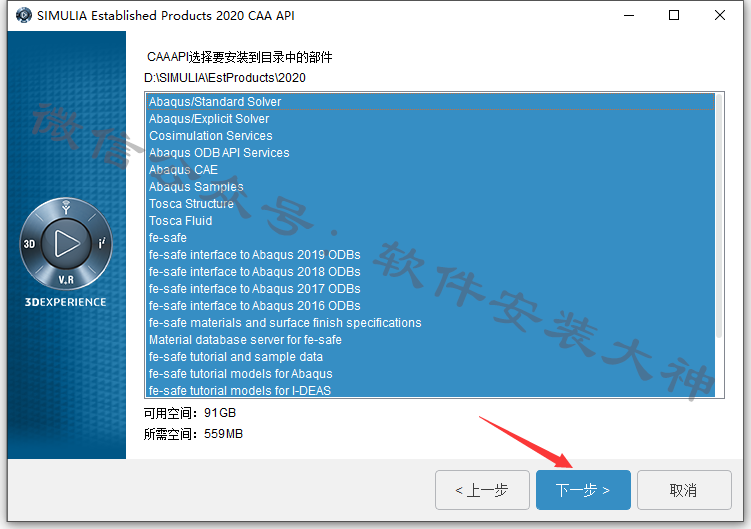Close the installer window
This screenshot has height=529, width=751.
point(719,15)
